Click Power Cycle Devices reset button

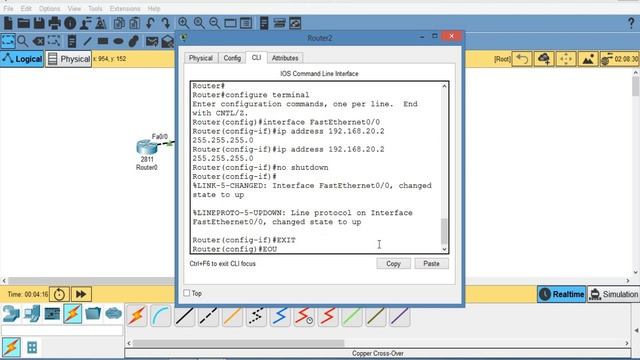tap(59, 294)
